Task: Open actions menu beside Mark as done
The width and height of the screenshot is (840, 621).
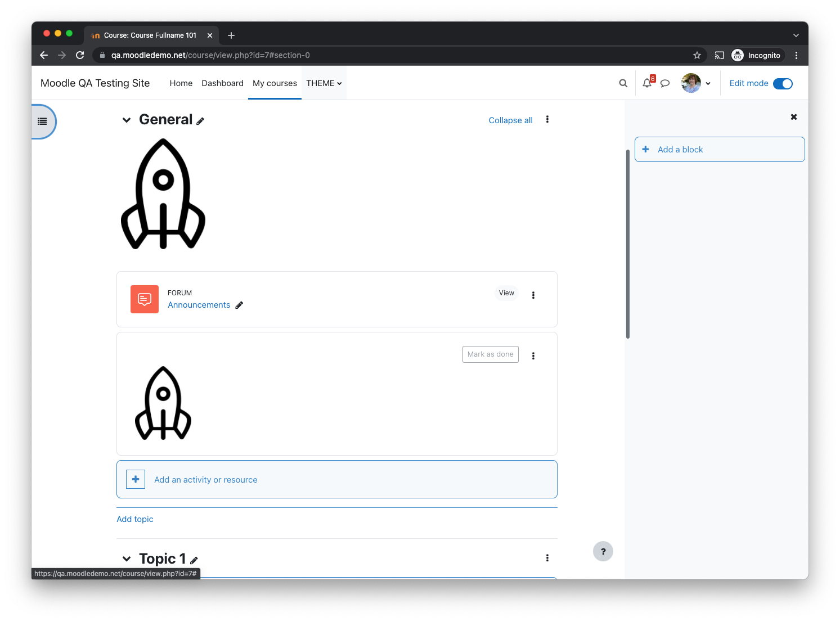Action: pos(533,355)
